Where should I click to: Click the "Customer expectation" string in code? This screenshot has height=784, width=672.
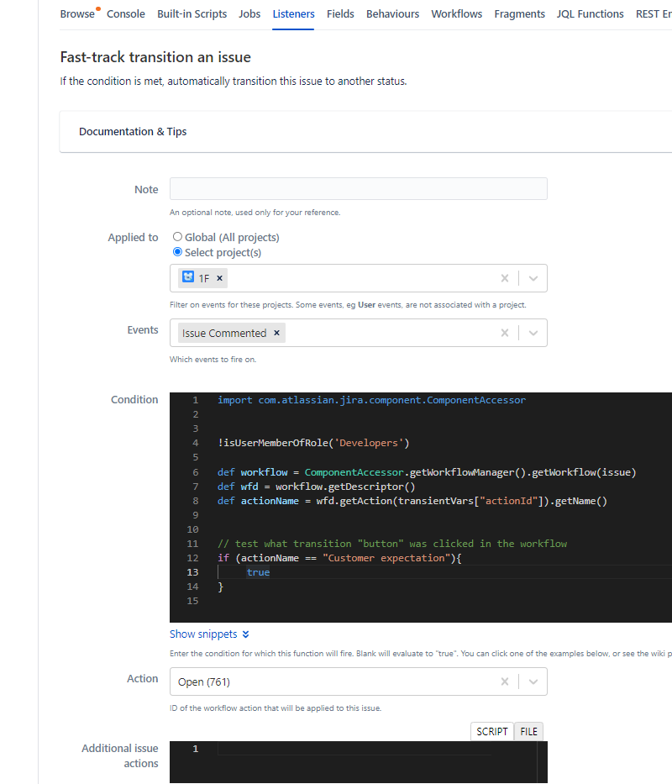(386, 558)
